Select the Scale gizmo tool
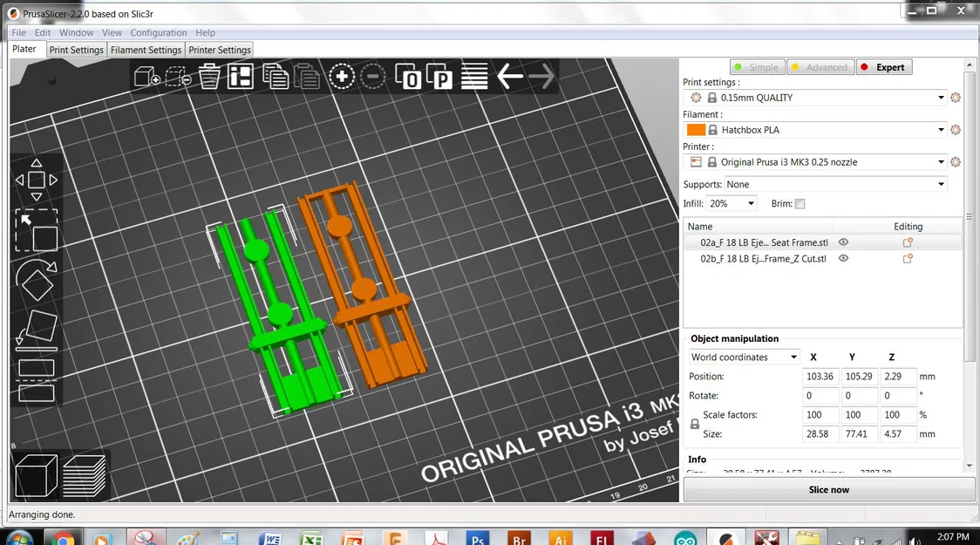980x545 pixels. coord(37,230)
